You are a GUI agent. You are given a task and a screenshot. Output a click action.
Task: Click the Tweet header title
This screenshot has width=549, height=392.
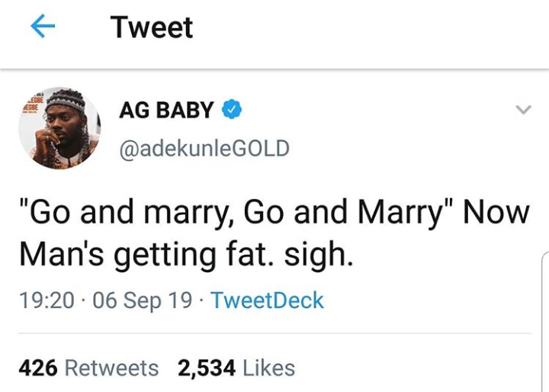152,28
